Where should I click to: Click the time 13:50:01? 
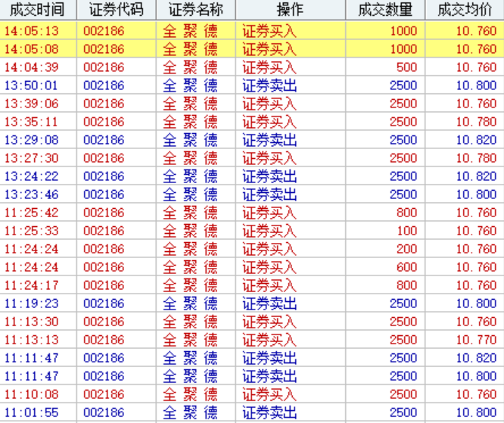point(32,86)
